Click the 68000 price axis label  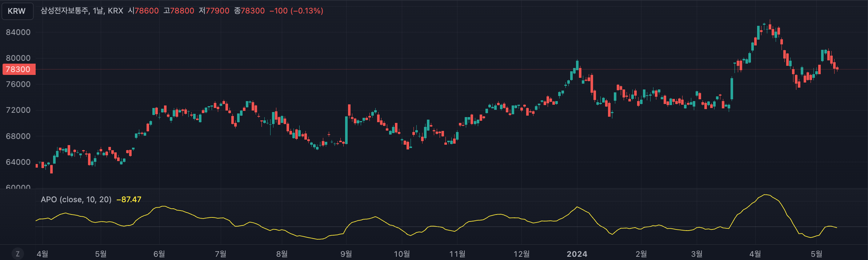click(x=18, y=136)
